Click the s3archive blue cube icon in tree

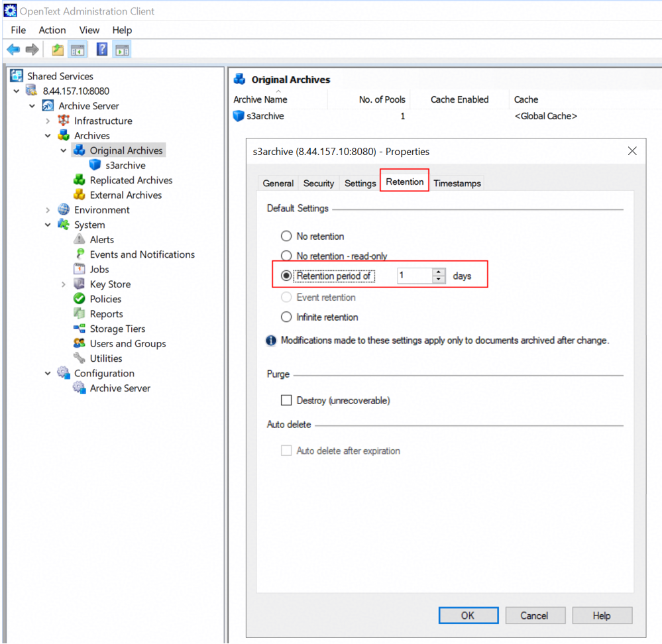click(x=95, y=164)
